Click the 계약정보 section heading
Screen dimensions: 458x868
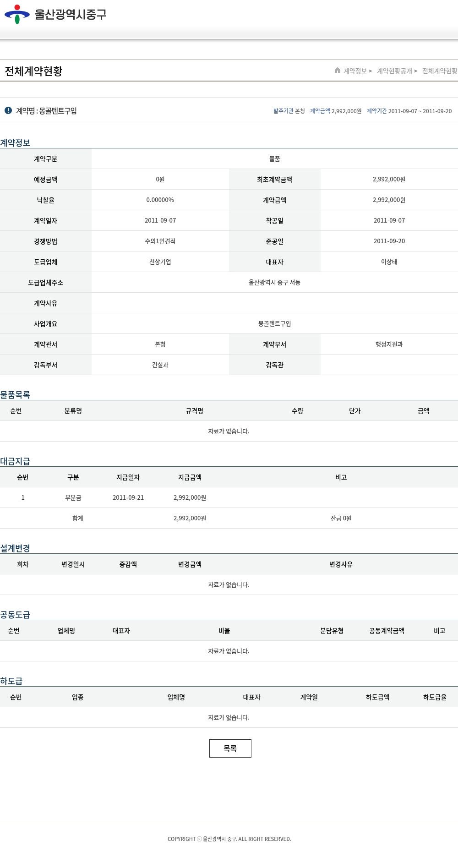[x=15, y=142]
